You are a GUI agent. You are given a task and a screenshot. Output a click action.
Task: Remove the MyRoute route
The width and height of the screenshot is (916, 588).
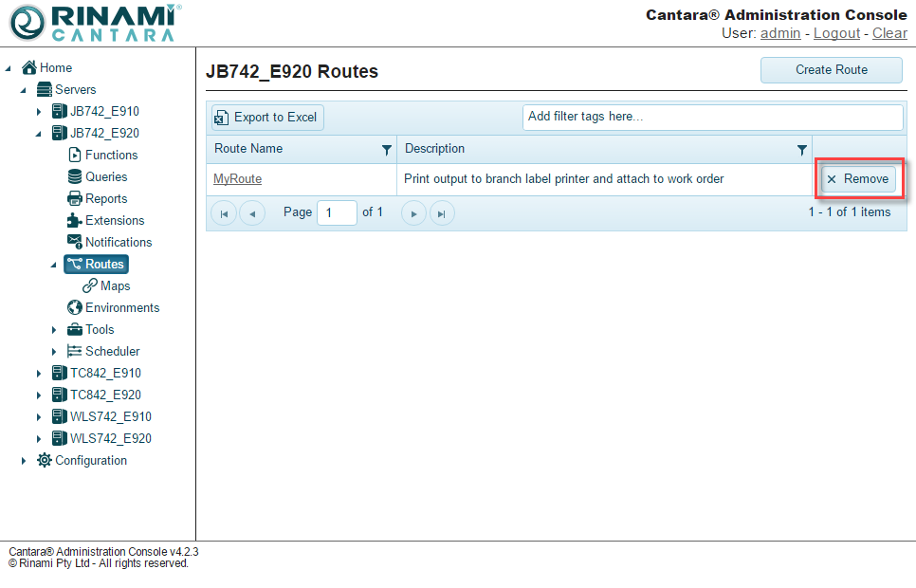(857, 179)
